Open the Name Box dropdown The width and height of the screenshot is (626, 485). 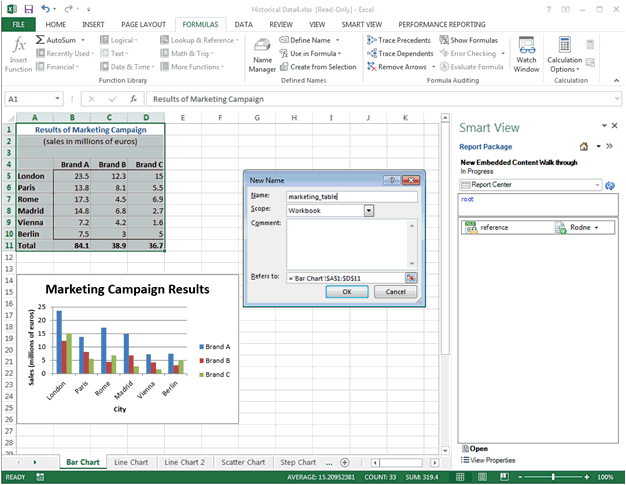[57, 99]
